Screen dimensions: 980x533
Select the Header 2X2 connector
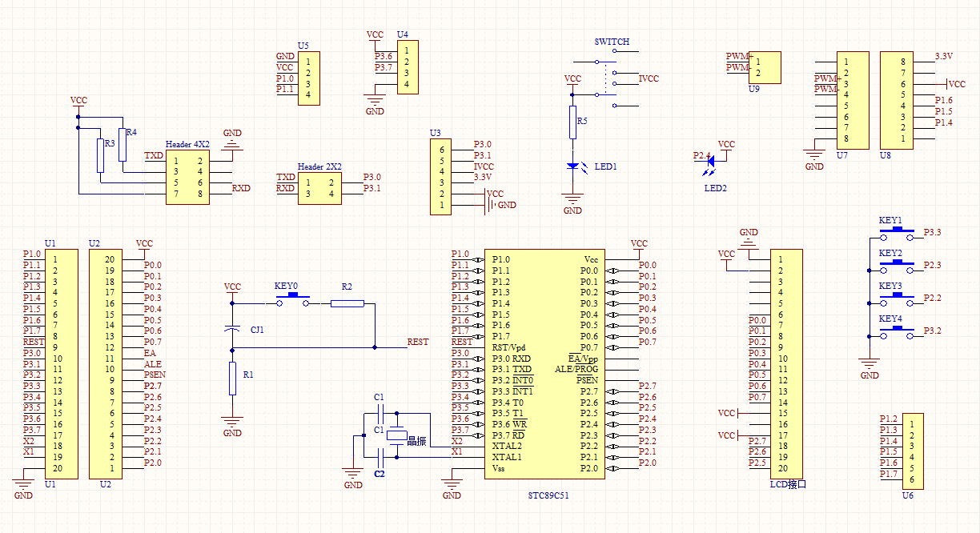coord(319,188)
